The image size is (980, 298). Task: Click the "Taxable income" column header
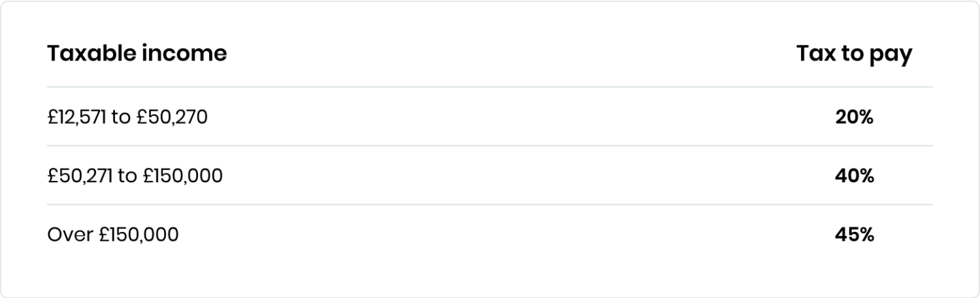[x=137, y=54]
